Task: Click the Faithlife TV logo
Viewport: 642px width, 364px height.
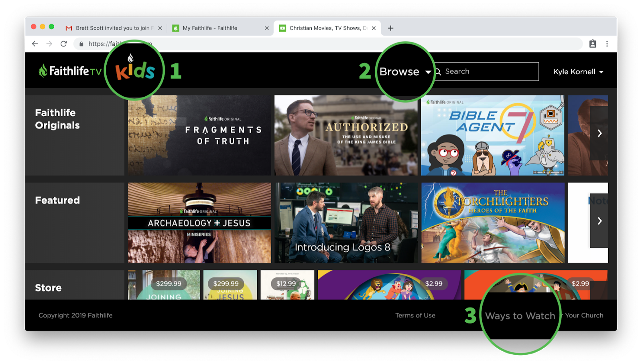Action: click(x=70, y=71)
